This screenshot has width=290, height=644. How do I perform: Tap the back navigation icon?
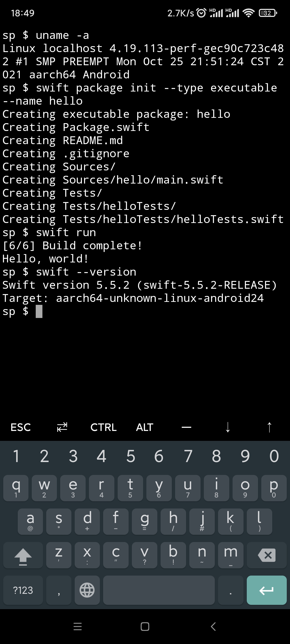(213, 627)
